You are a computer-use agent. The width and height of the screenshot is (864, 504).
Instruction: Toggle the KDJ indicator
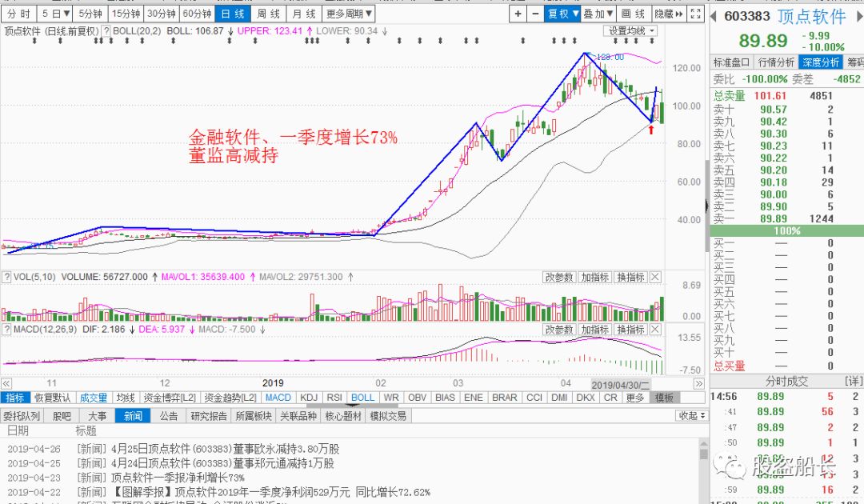tap(309, 398)
